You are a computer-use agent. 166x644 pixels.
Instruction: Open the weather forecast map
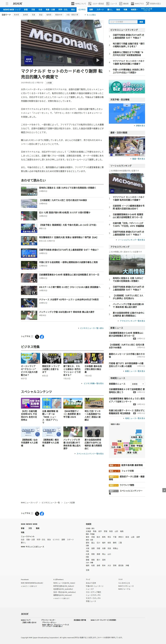[x=127, y=113]
